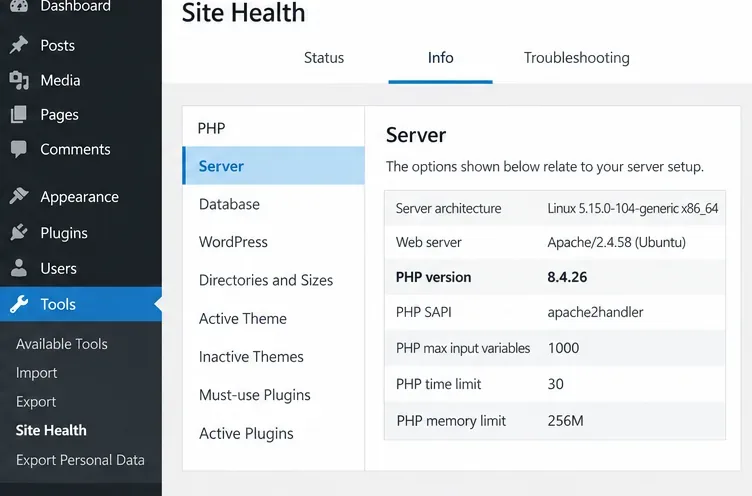The image size is (752, 496).
Task: Click the Apache/2.4.58 (Ubuntu) value
Action: pyautogui.click(x=616, y=242)
